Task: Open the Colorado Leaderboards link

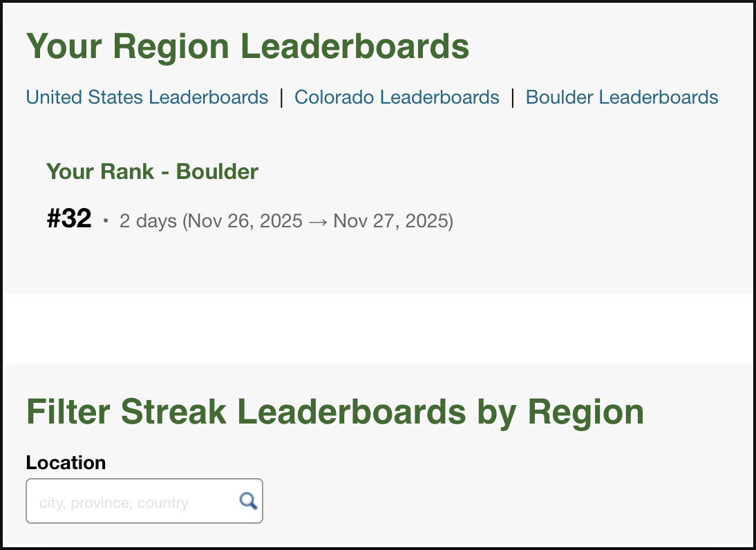Action: (397, 97)
